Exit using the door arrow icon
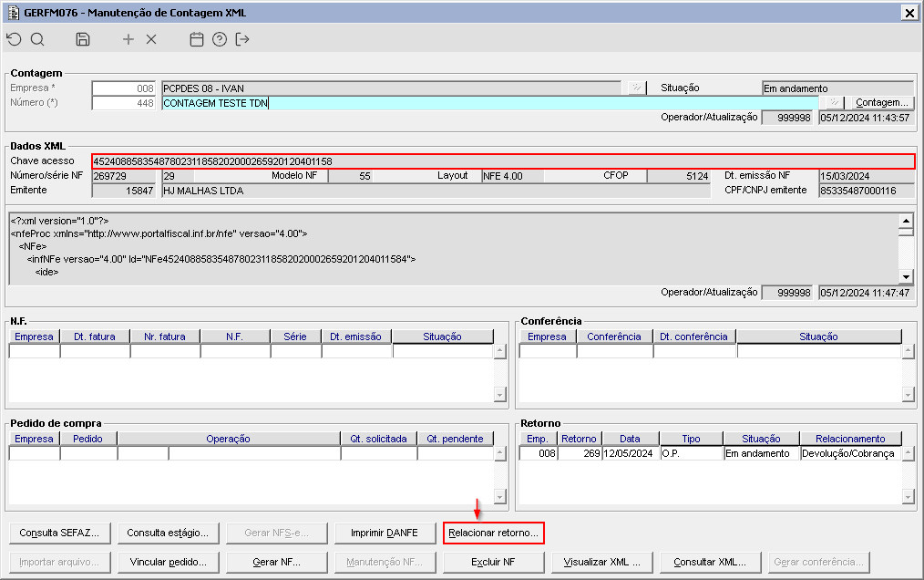This screenshot has height=580, width=924. [x=242, y=39]
